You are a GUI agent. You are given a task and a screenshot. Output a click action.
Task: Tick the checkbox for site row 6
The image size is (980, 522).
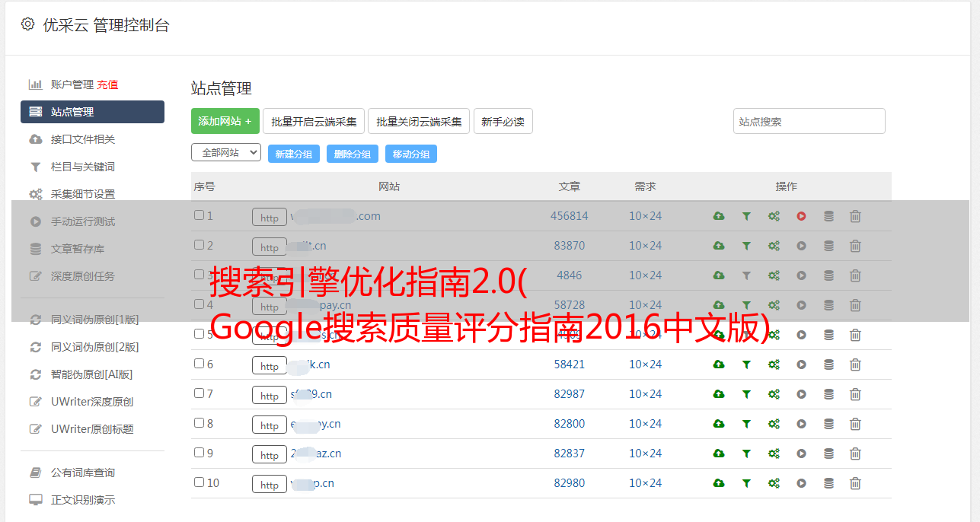coord(199,364)
